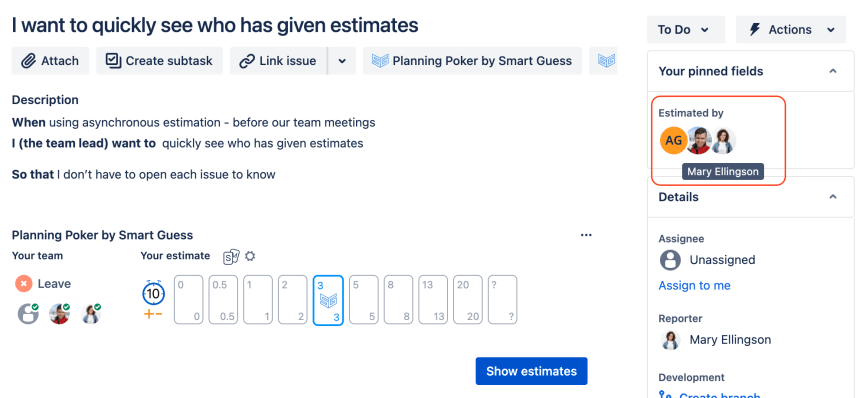Open the card deck selection icon

coord(231,256)
